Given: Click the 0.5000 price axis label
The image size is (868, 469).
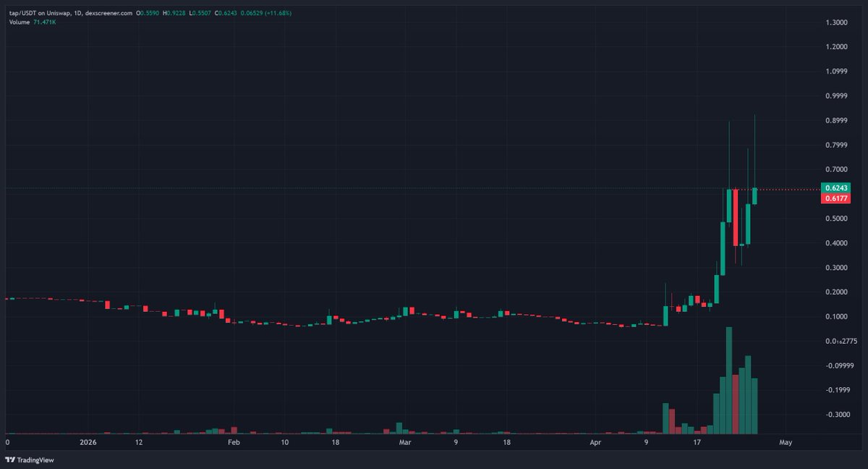Looking at the screenshot, I should pyautogui.click(x=836, y=219).
